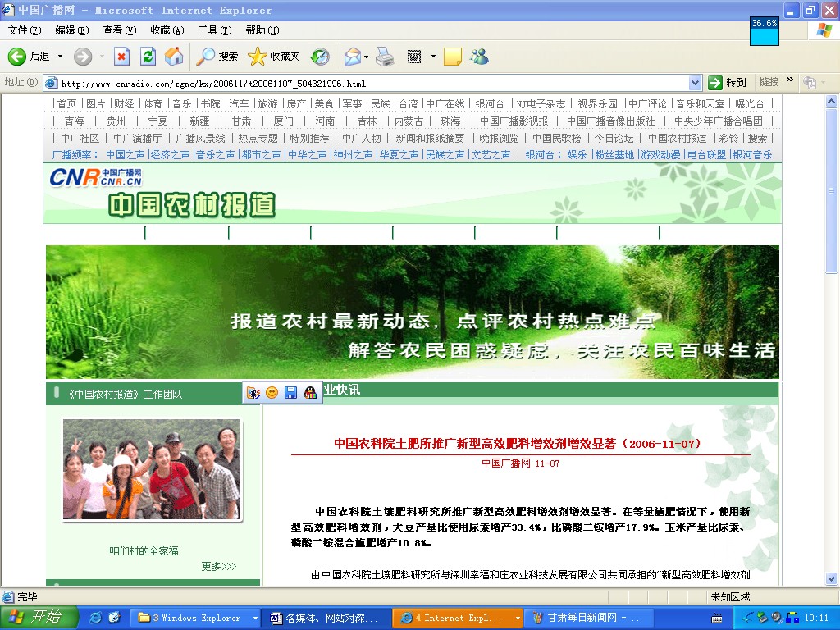This screenshot has height=630, width=840.
Task: Click the keyboard language bar icon
Action: [717, 619]
